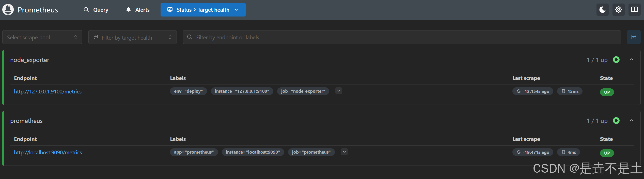This screenshot has width=644, height=179.
Task: Click instance="127.0.0.1:9100" label badge
Action: coord(242,91)
